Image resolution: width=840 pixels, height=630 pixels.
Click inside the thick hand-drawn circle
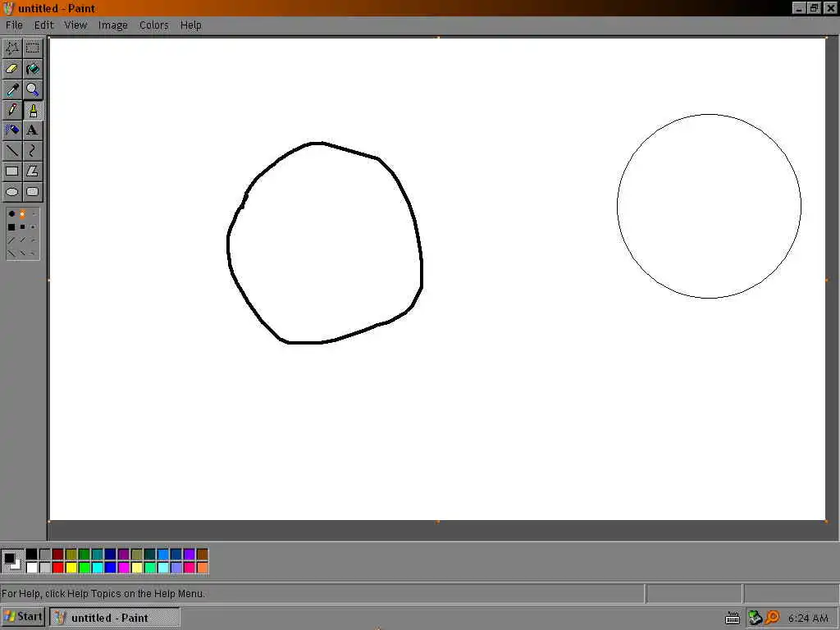pyautogui.click(x=325, y=243)
